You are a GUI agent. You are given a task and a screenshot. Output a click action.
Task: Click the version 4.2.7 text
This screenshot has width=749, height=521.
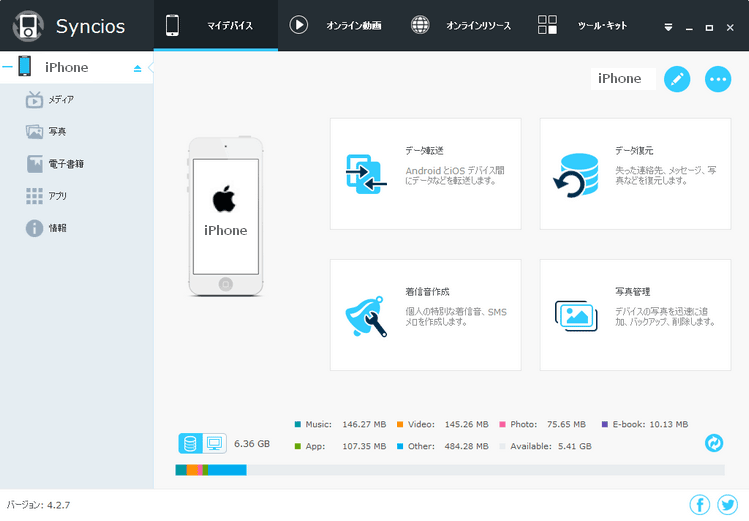coord(38,505)
